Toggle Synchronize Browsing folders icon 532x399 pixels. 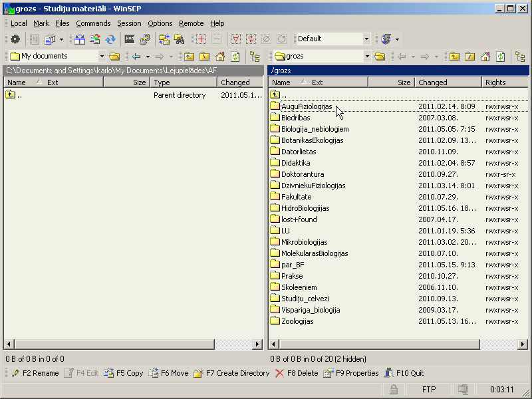164,39
